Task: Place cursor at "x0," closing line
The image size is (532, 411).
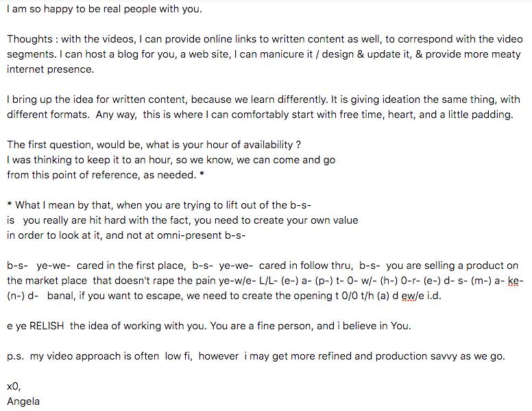Action: [x=14, y=386]
